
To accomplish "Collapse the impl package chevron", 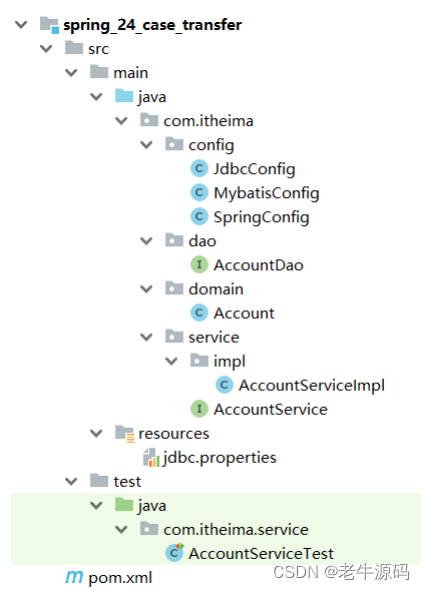I will pyautogui.click(x=171, y=361).
